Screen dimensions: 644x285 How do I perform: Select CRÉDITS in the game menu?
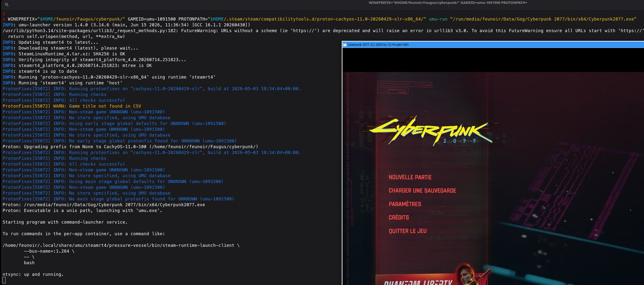[398, 217]
